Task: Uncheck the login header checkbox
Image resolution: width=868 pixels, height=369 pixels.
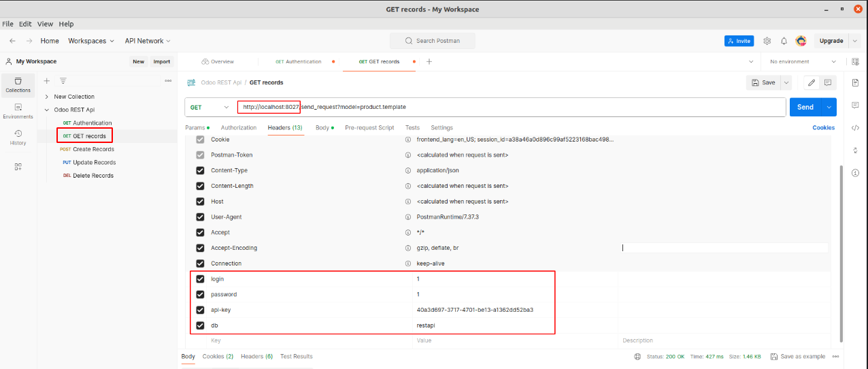Action: 200,279
